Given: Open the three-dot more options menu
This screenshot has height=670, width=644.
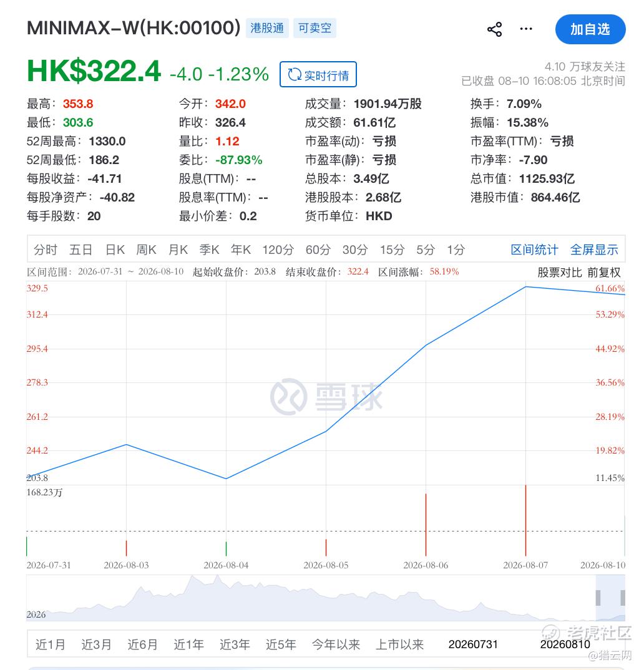Looking at the screenshot, I should [x=525, y=29].
